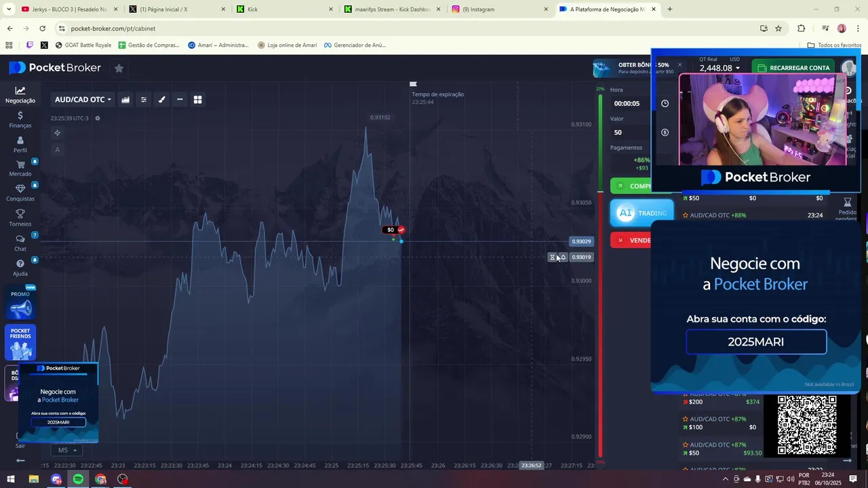Select the drawing brush tool
Image resolution: width=868 pixels, height=488 pixels.
pyautogui.click(x=162, y=100)
